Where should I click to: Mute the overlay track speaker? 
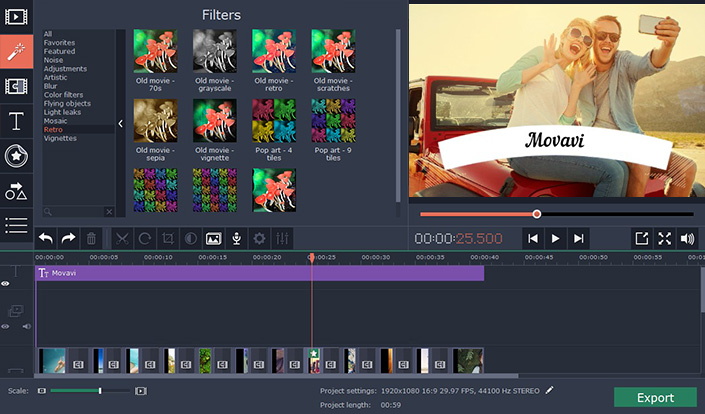pyautogui.click(x=27, y=327)
